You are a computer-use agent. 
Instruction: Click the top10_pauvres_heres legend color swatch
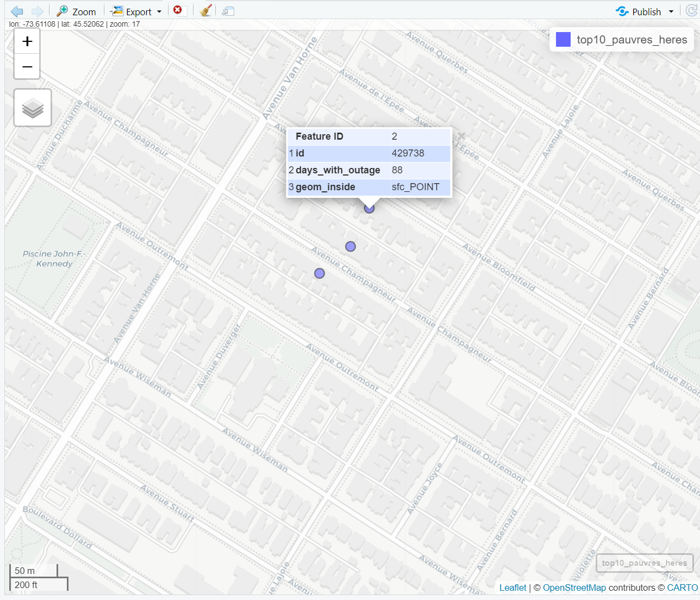coord(564,40)
